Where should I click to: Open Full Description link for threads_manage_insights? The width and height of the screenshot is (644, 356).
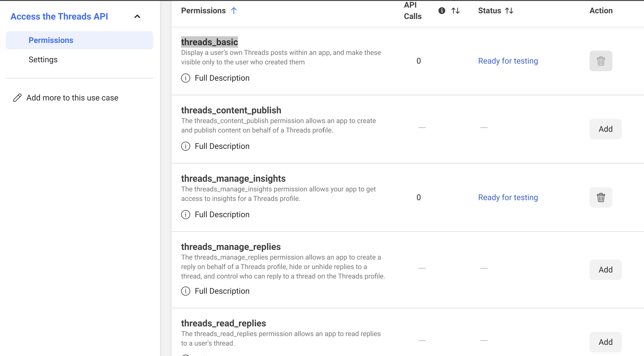pyautogui.click(x=222, y=215)
